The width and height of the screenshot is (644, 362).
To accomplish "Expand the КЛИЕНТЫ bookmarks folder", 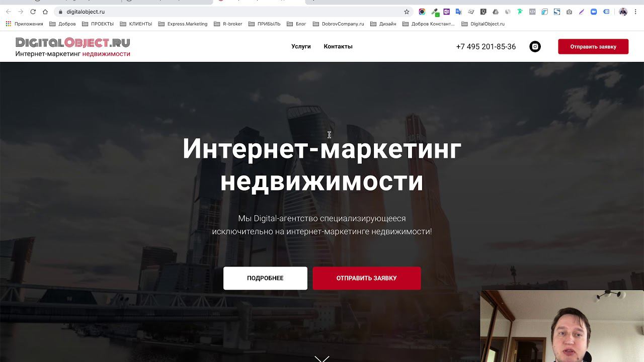I will [136, 24].
